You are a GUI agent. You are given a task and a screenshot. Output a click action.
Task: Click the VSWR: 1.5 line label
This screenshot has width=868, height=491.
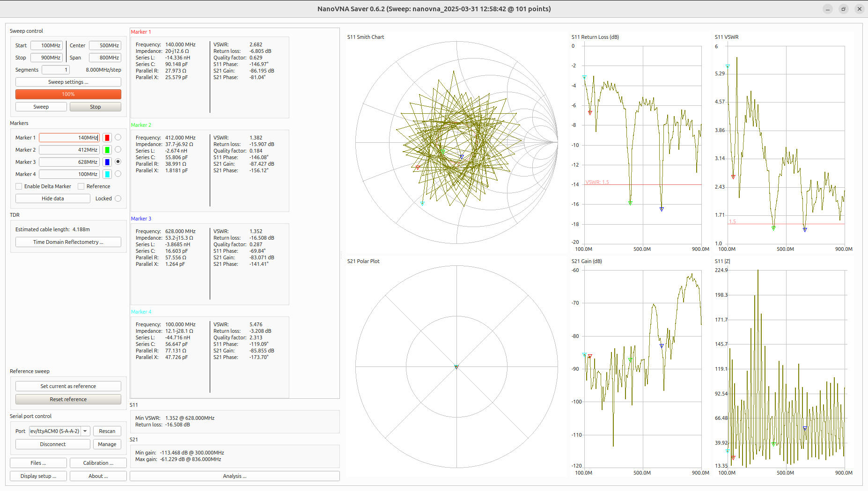pos(597,182)
